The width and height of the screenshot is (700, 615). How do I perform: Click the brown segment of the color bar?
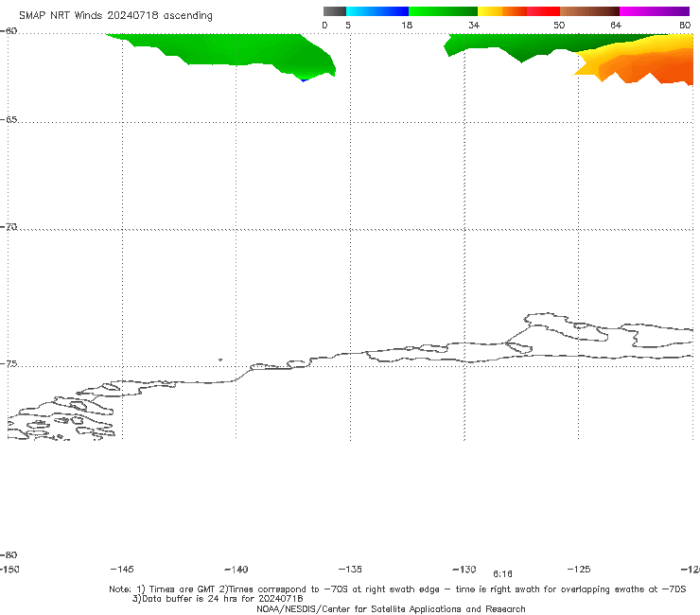(589, 11)
